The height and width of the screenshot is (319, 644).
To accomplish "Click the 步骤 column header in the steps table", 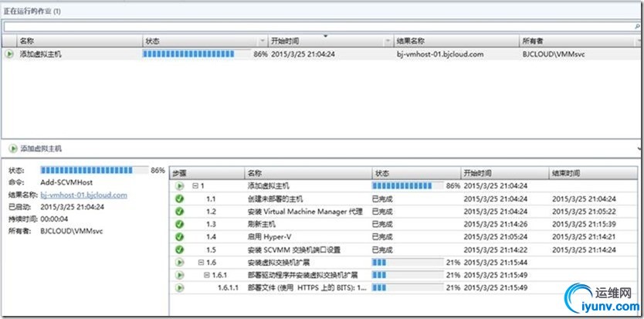I will click(x=207, y=173).
